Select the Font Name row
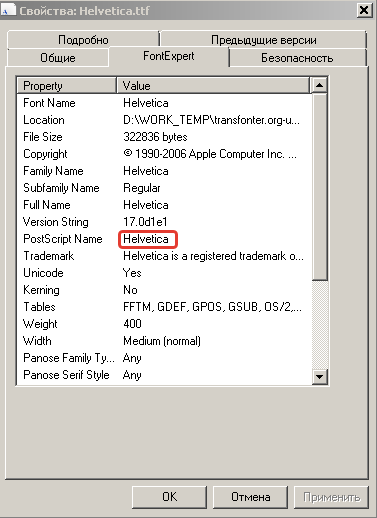The width and height of the screenshot is (377, 518). pos(164,103)
